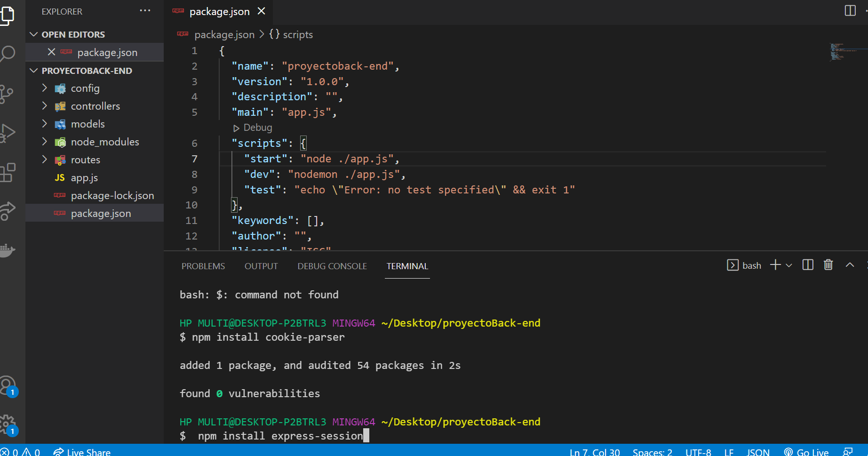The height and width of the screenshot is (456, 868).
Task: Click the "main": "app.js" line
Action: click(x=284, y=112)
